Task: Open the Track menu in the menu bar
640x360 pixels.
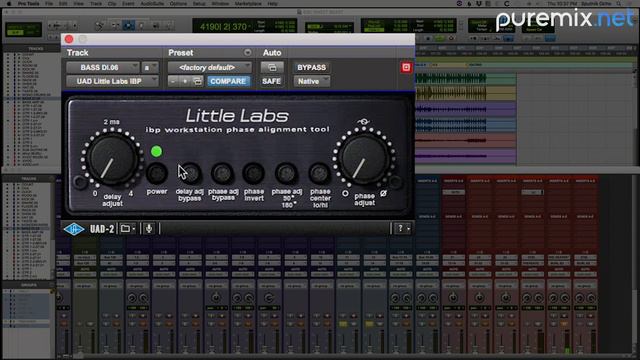Action: click(96, 3)
